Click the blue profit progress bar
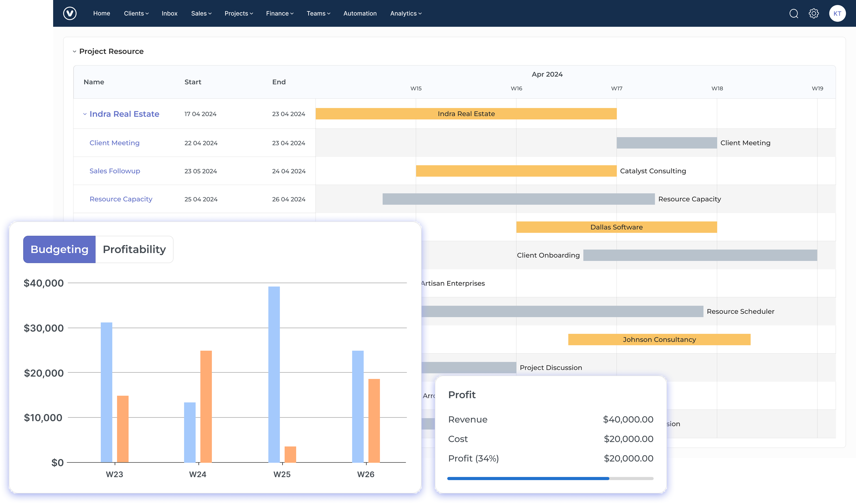Image resolution: width=856 pixels, height=504 pixels. [x=528, y=479]
